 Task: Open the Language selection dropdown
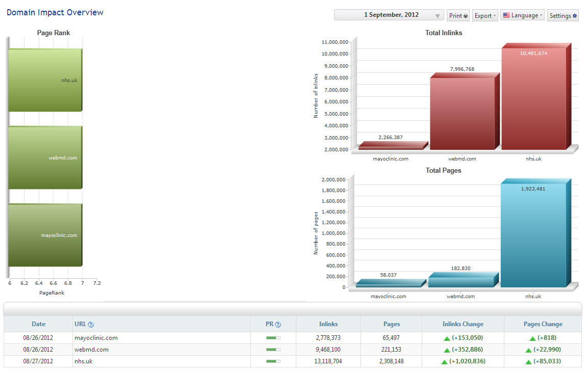point(522,15)
